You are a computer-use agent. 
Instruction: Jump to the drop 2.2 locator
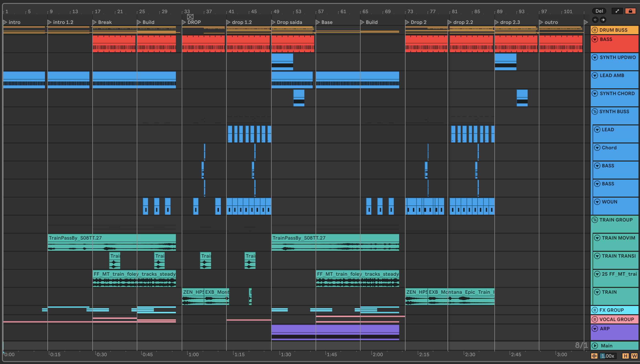click(449, 22)
